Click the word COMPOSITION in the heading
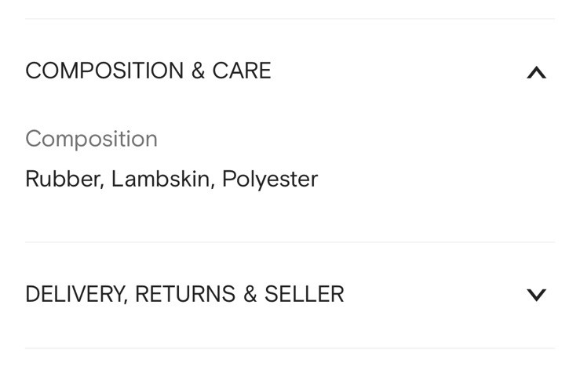 104,71
